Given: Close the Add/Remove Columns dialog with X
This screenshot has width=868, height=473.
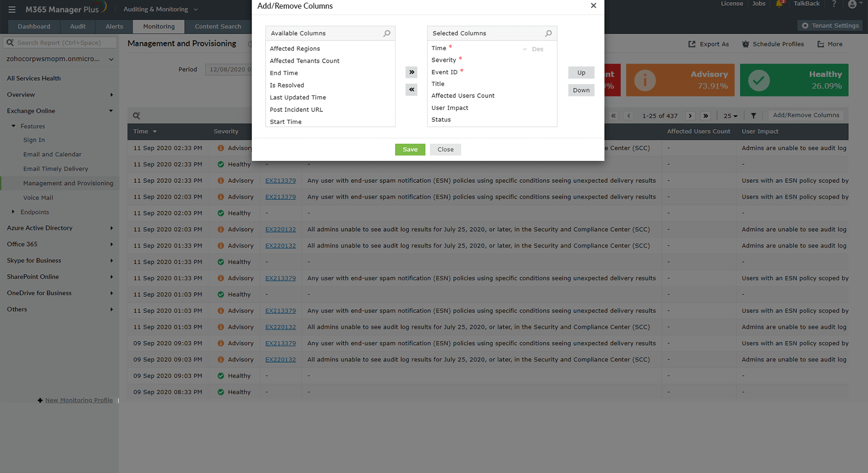Looking at the screenshot, I should point(594,6).
